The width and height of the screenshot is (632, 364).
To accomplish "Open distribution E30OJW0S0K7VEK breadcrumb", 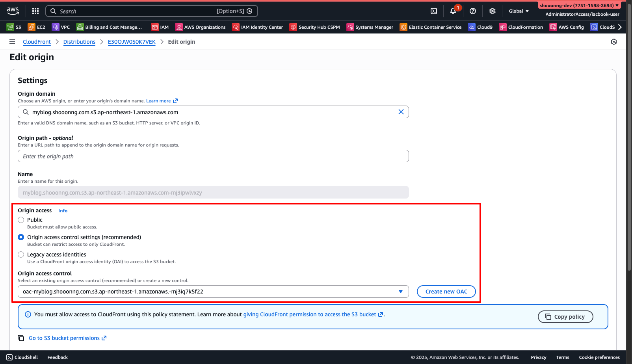I will [132, 42].
